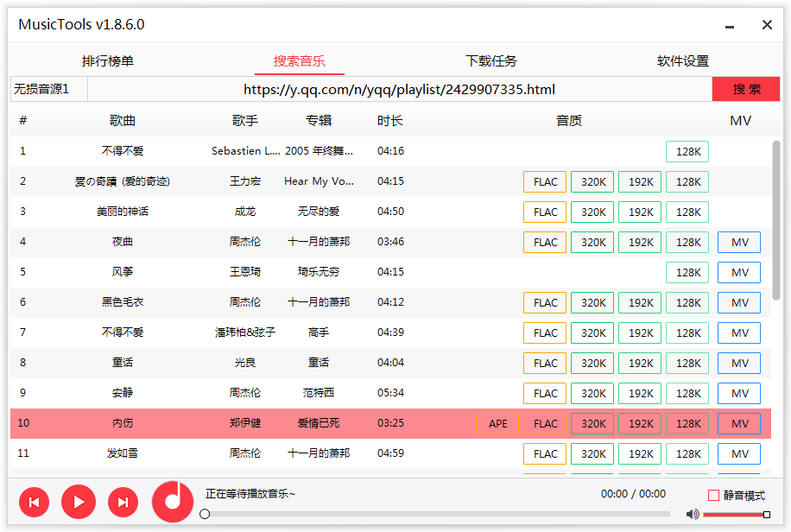Close the MusicTools window
This screenshot has height=532, width=791.
pos(767,25)
